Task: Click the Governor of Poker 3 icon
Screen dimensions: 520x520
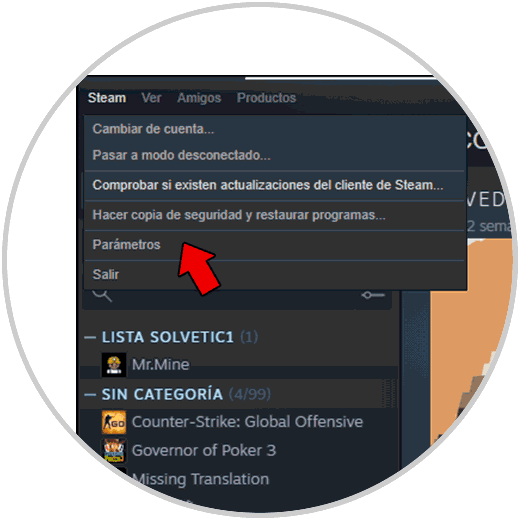Action: pyautogui.click(x=114, y=451)
